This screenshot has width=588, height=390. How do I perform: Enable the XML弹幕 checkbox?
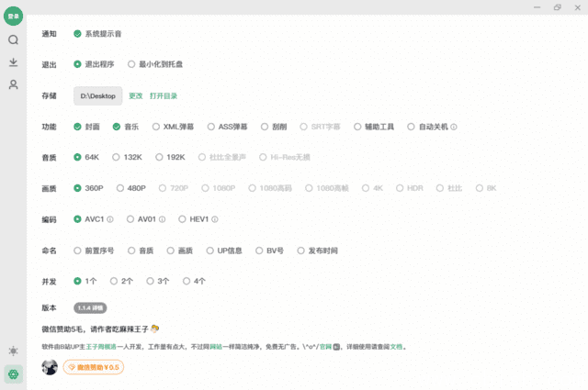156,127
